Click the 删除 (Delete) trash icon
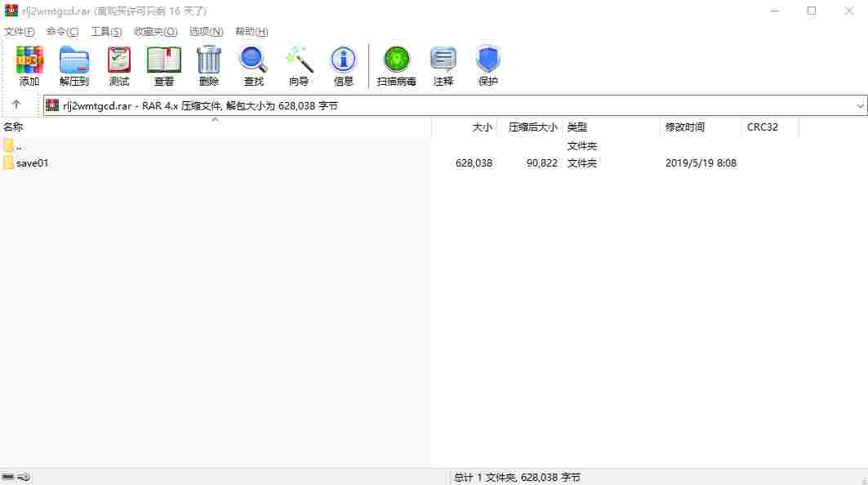This screenshot has height=485, width=868. point(209,60)
